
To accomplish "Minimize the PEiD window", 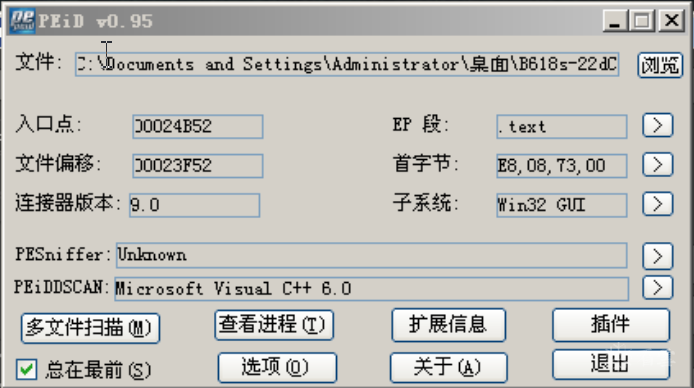I will pos(615,20).
